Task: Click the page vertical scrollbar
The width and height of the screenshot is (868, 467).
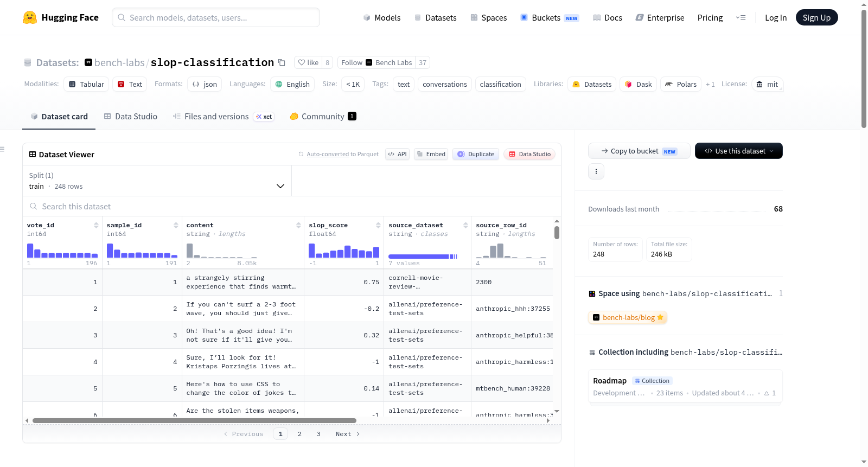Action: pos(864,68)
